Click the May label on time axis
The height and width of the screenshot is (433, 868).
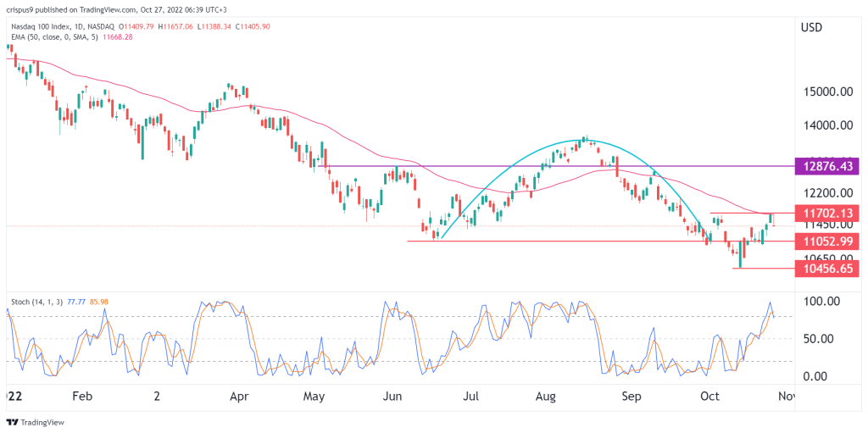point(314,397)
